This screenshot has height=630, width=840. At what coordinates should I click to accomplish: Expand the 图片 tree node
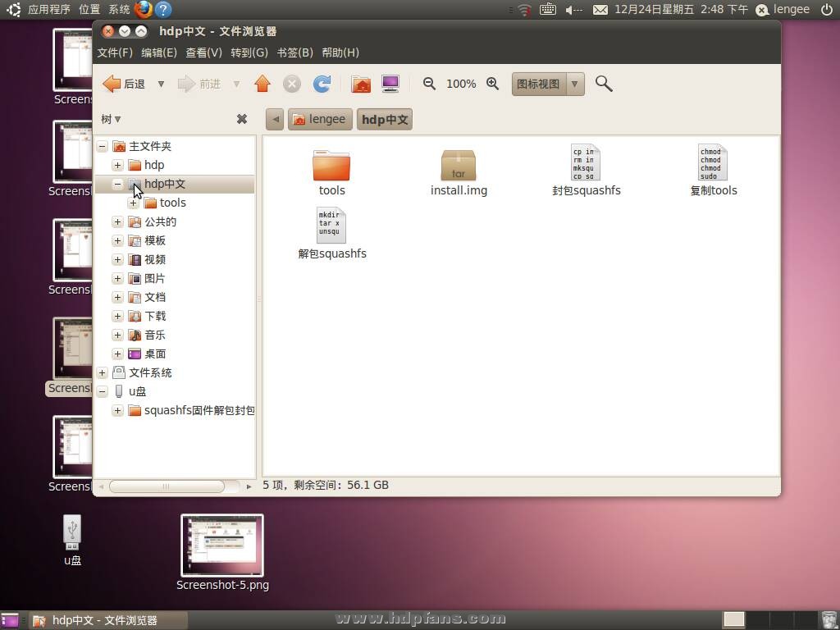click(118, 279)
